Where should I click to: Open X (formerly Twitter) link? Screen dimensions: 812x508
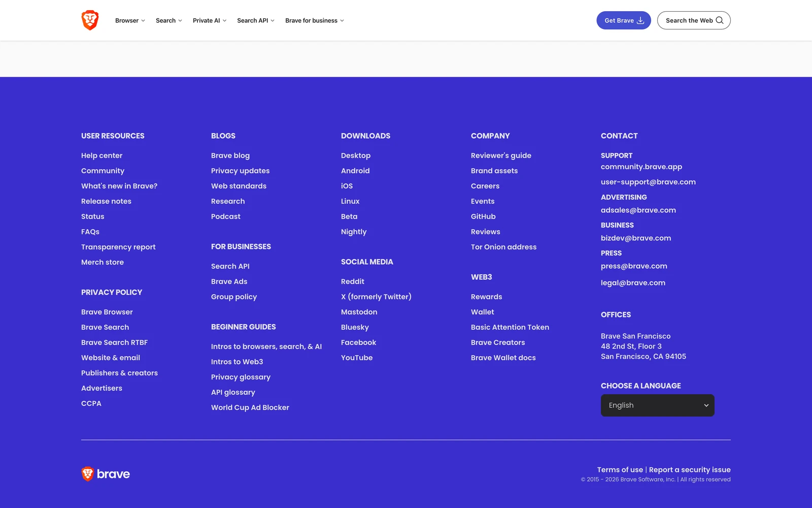pyautogui.click(x=376, y=297)
